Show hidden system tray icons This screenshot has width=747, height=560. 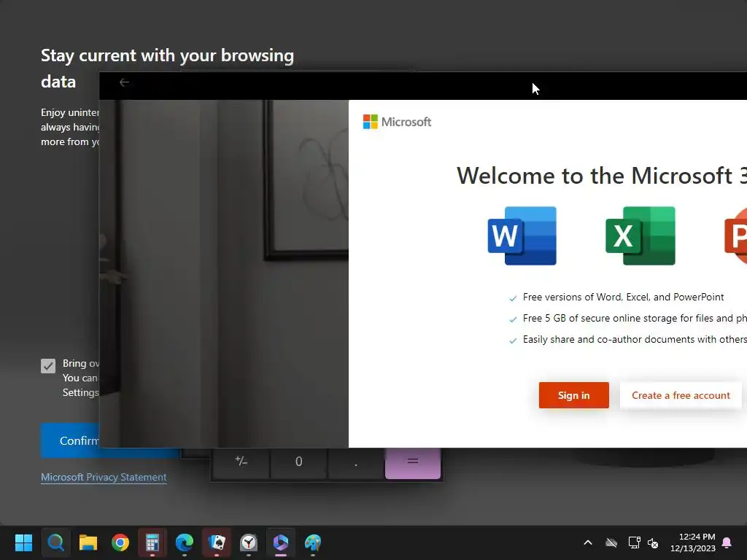[x=588, y=542]
